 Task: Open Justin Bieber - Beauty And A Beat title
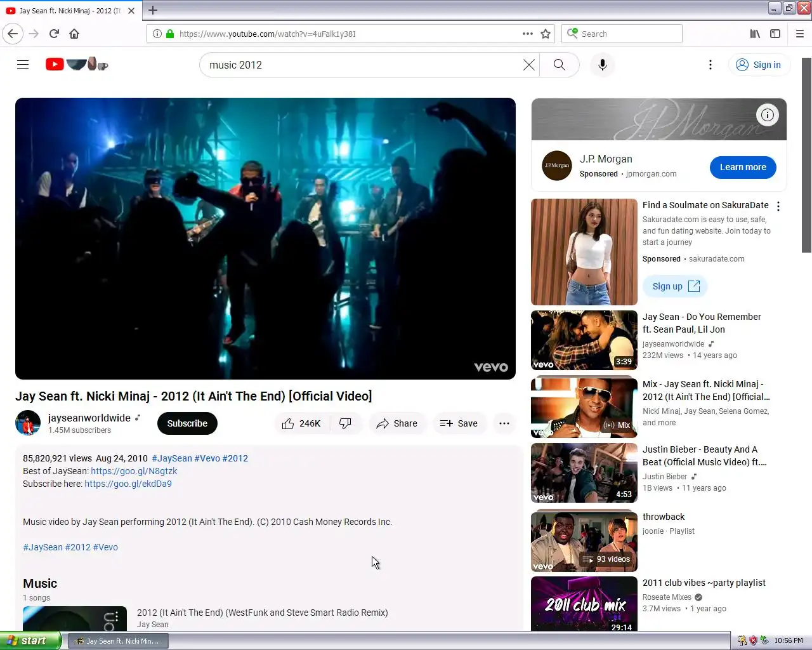pos(704,456)
